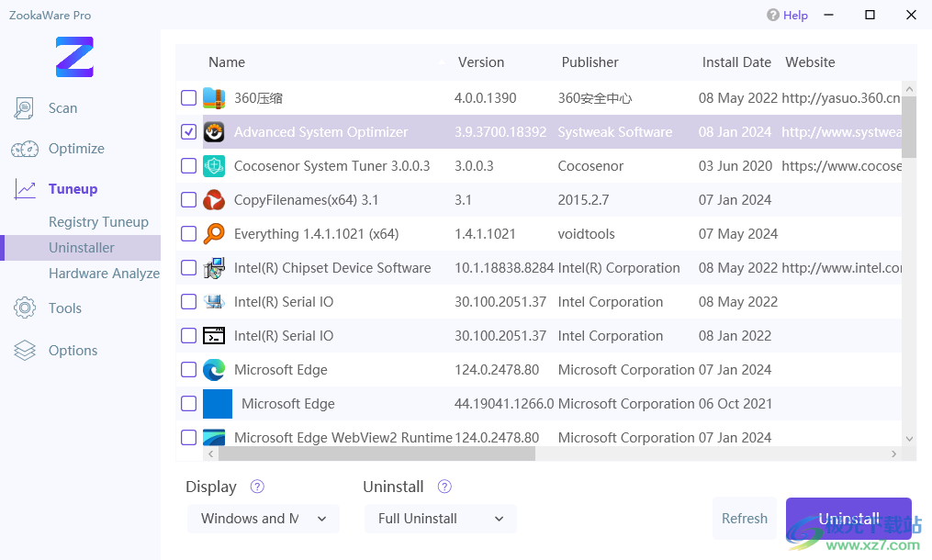932x560 pixels.
Task: Open the Display filter dropdown
Action: point(264,519)
